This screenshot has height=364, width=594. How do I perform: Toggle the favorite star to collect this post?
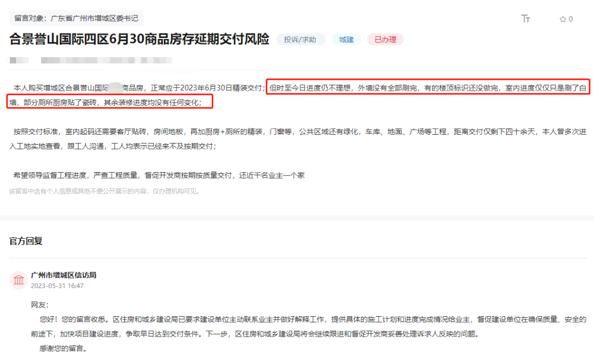(x=562, y=18)
